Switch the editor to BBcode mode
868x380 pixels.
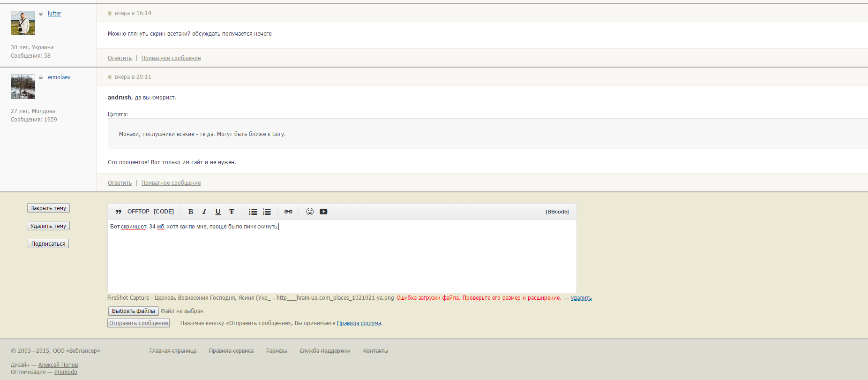click(557, 212)
